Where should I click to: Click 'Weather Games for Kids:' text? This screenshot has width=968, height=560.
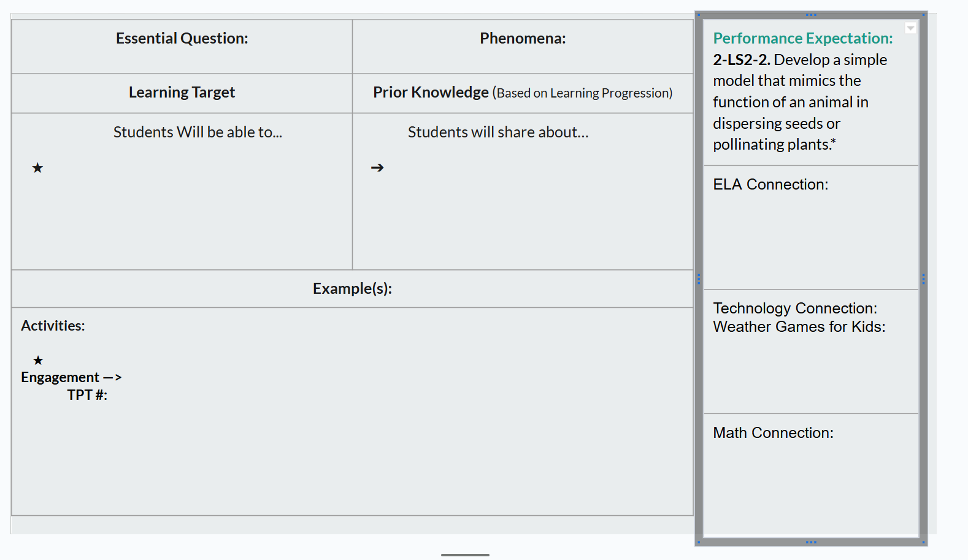click(x=799, y=327)
